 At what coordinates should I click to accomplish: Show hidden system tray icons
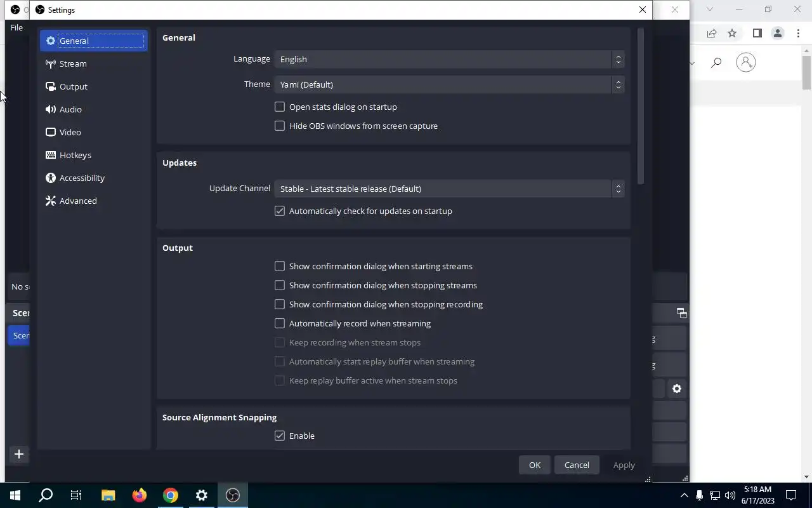(684, 495)
